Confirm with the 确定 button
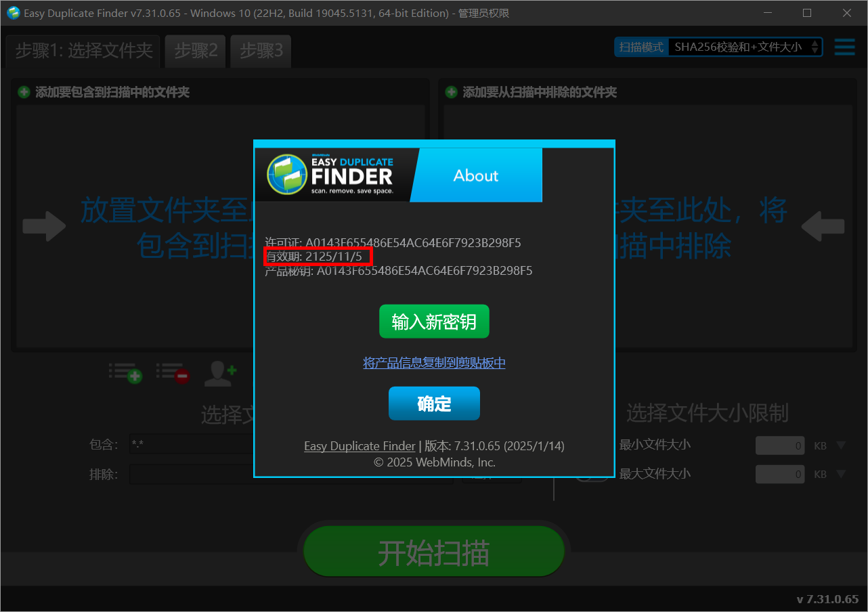The width and height of the screenshot is (868, 612). coord(434,403)
